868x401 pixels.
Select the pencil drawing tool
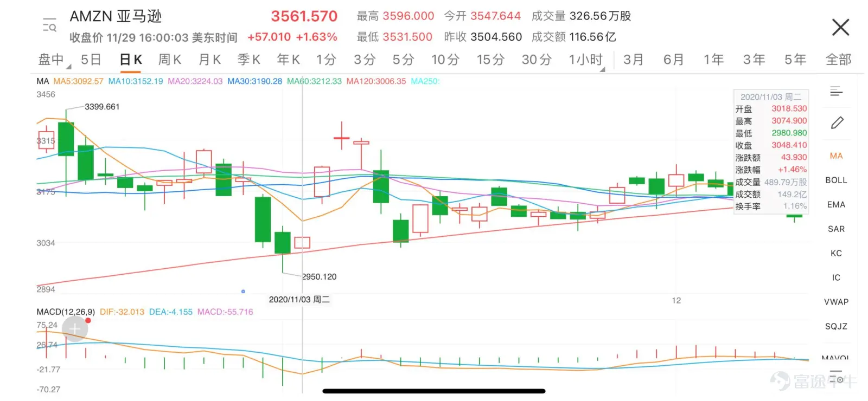click(837, 123)
